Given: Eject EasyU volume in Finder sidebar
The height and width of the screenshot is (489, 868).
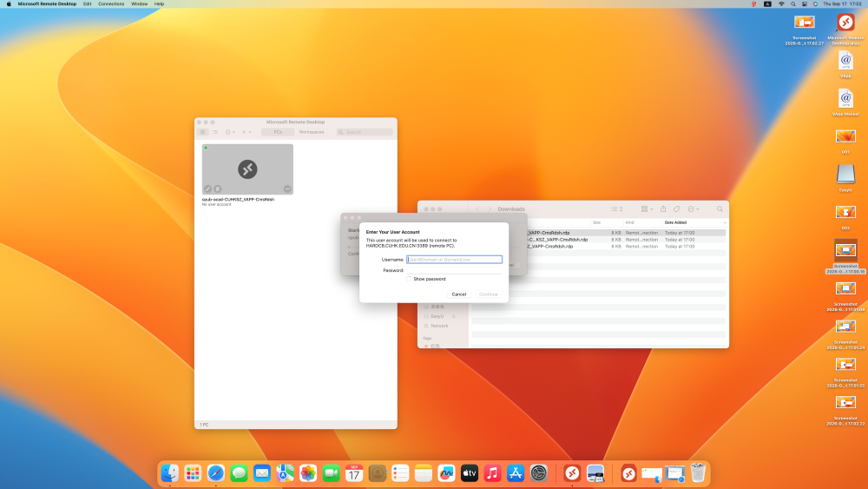Looking at the screenshot, I should coord(454,316).
